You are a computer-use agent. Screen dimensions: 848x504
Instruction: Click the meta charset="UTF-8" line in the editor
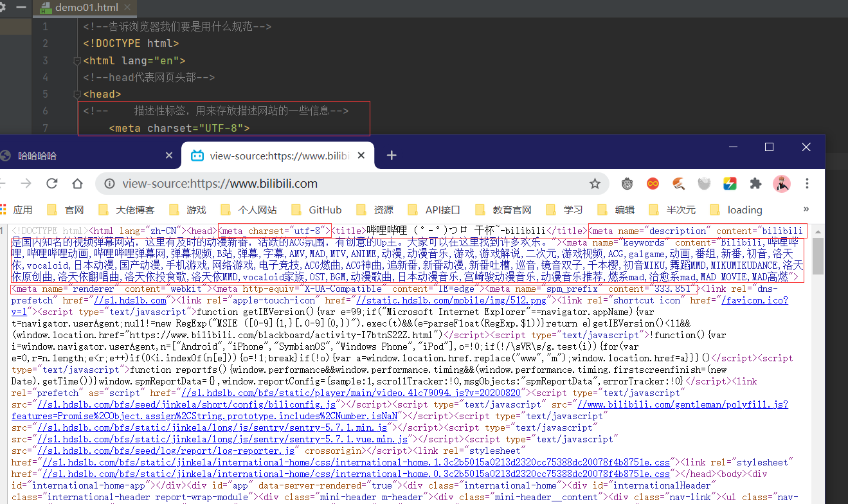[x=179, y=128]
